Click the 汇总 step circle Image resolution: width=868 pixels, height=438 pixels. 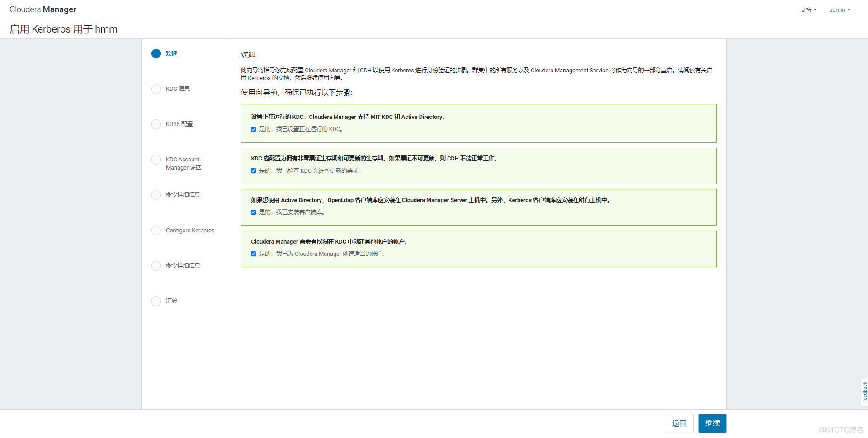[x=156, y=301]
